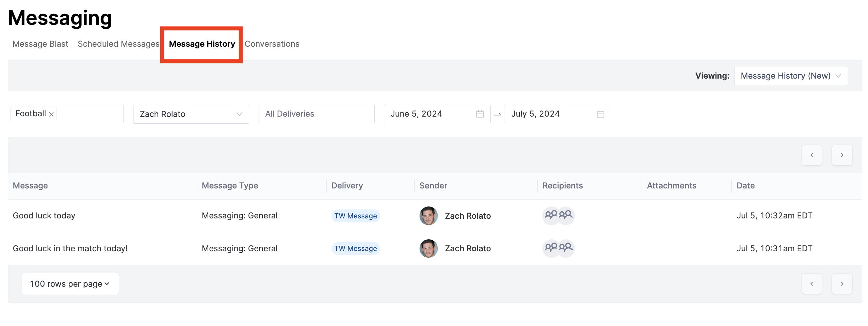Click the Recipients column header
868x326 pixels.
click(x=562, y=186)
